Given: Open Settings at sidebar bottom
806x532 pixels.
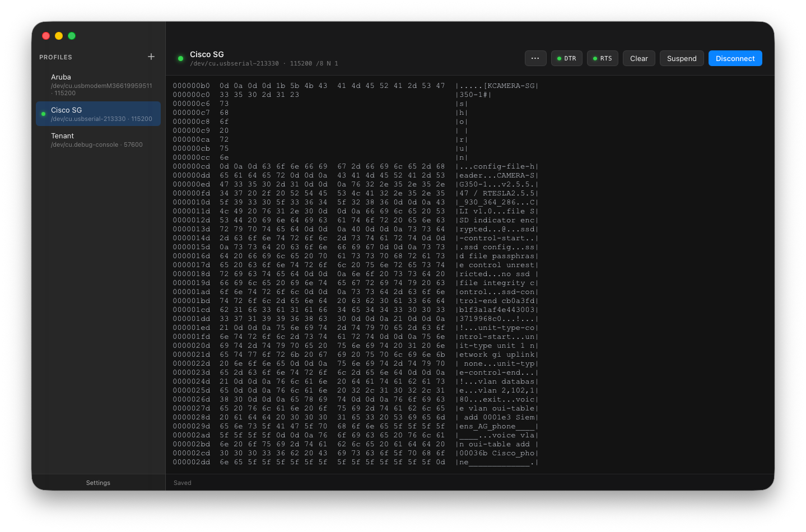Looking at the screenshot, I should click(98, 483).
